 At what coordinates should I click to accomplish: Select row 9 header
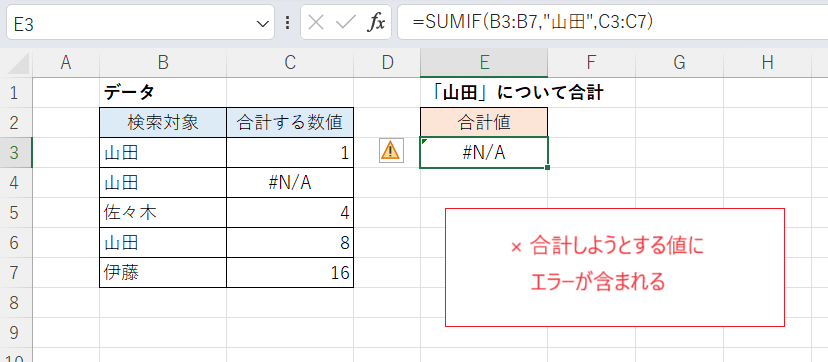[x=16, y=332]
